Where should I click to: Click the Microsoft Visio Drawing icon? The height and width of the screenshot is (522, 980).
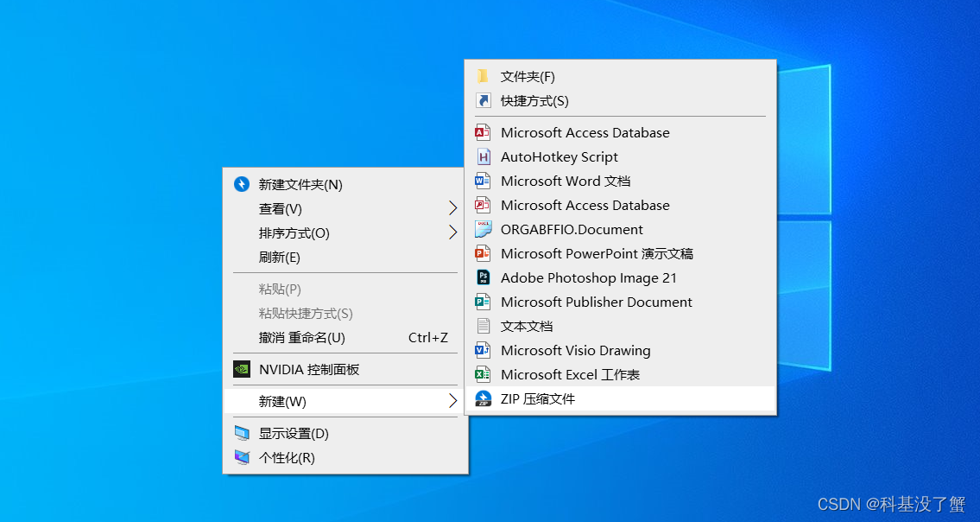(x=483, y=351)
